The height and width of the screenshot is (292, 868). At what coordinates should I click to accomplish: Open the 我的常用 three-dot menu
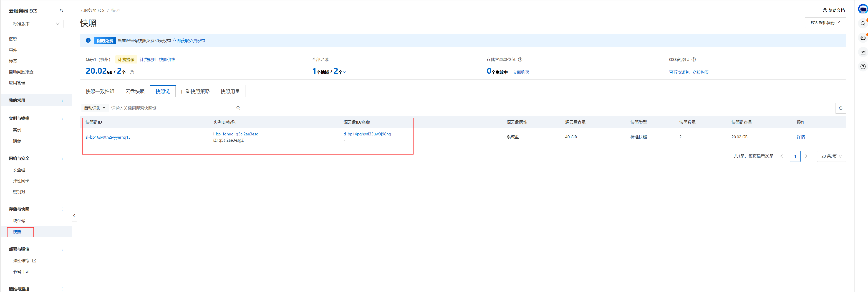tap(62, 100)
